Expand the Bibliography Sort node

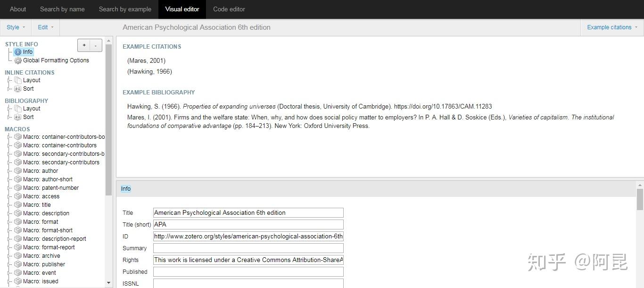10,117
